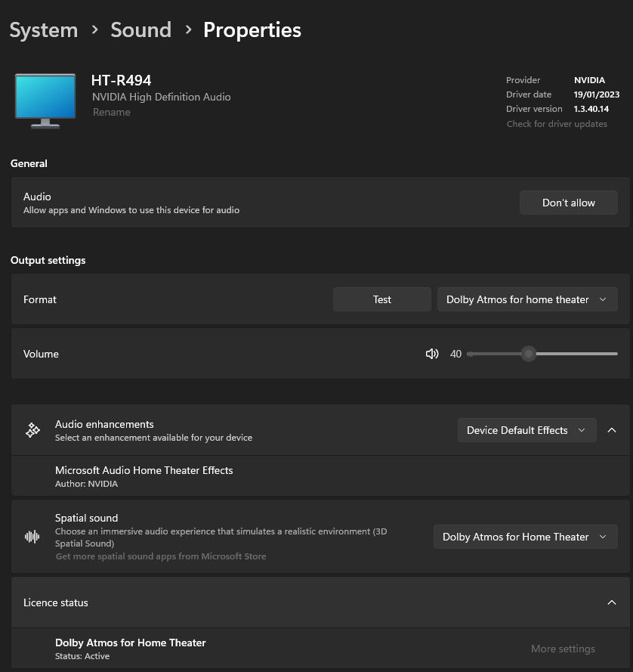Test the output format
Viewport: 633px width, 672px height.
click(x=381, y=299)
